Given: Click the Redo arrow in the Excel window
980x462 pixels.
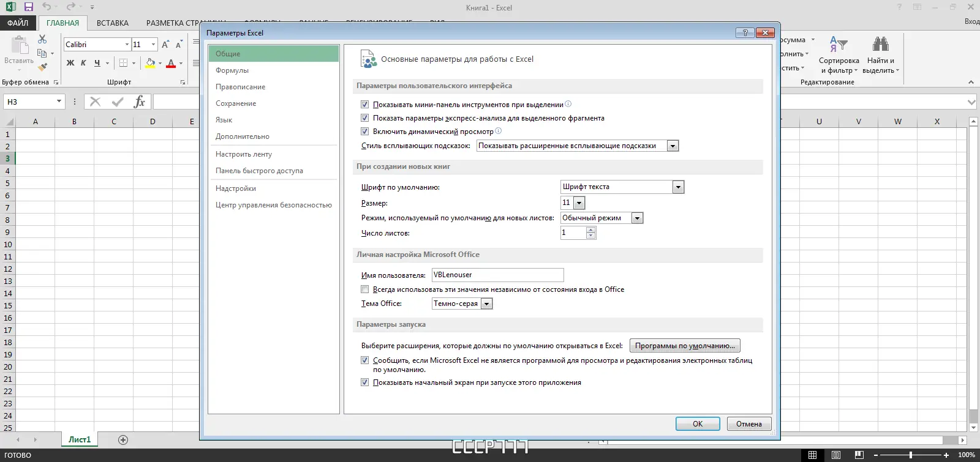Looking at the screenshot, I should (71, 7).
